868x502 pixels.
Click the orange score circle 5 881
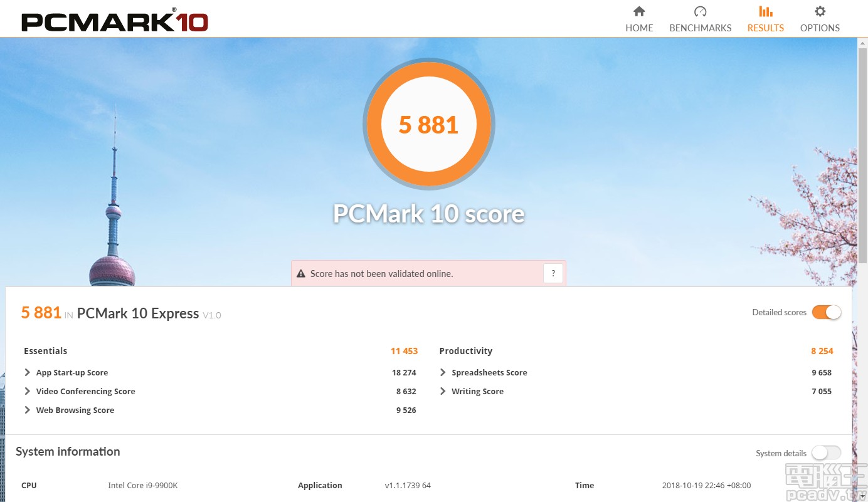429,124
